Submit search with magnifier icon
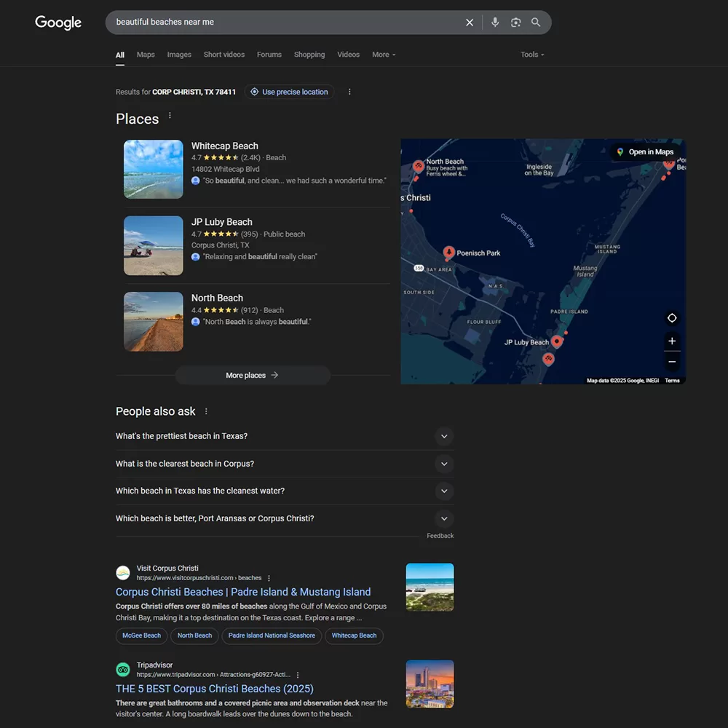Viewport: 728px width, 728px height. (x=535, y=23)
